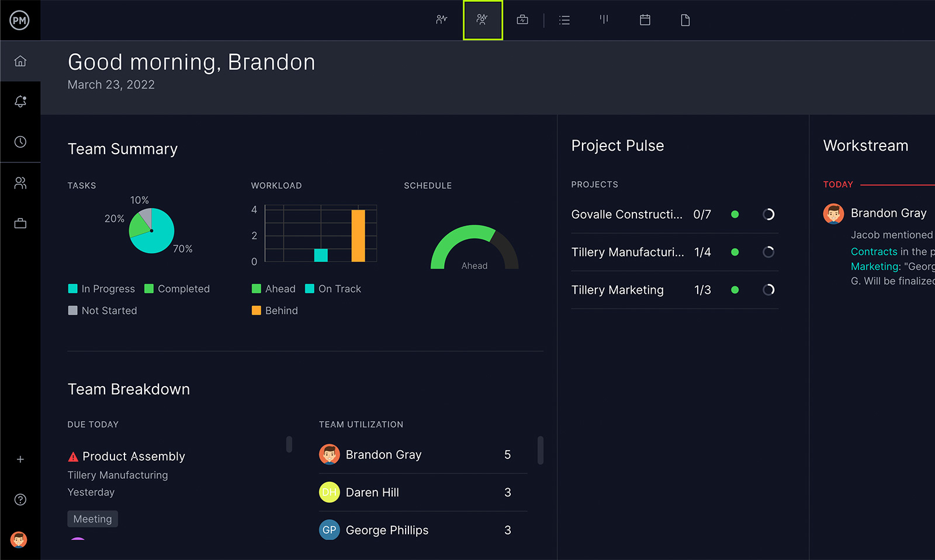935x560 pixels.
Task: Open the Marketing link in Workstream panel
Action: pos(874,266)
